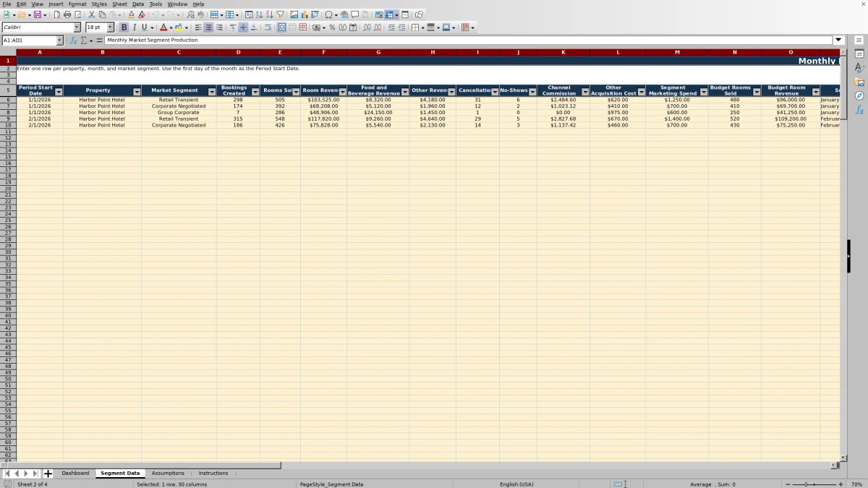The width and height of the screenshot is (868, 488).
Task: Toggle Wrap Text
Action: [268, 27]
